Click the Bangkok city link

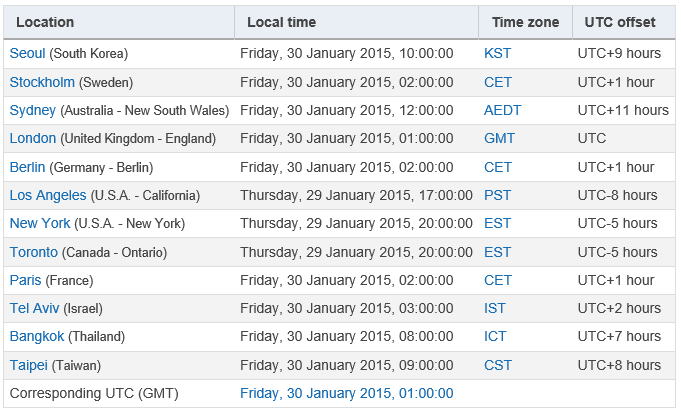pyautogui.click(x=37, y=337)
